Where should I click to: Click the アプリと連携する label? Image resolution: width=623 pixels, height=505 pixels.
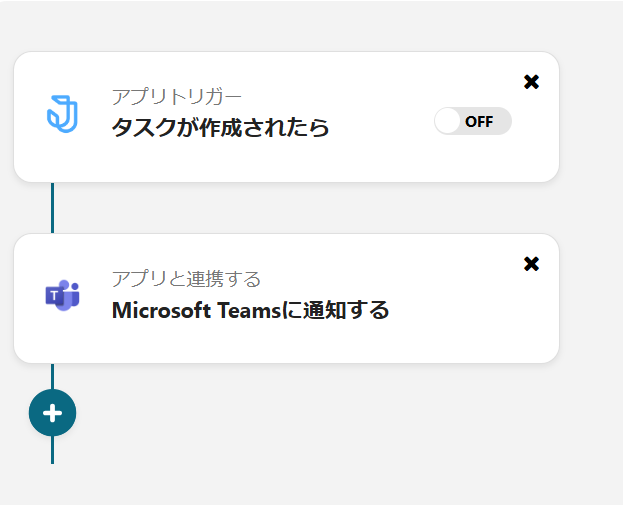click(186, 279)
